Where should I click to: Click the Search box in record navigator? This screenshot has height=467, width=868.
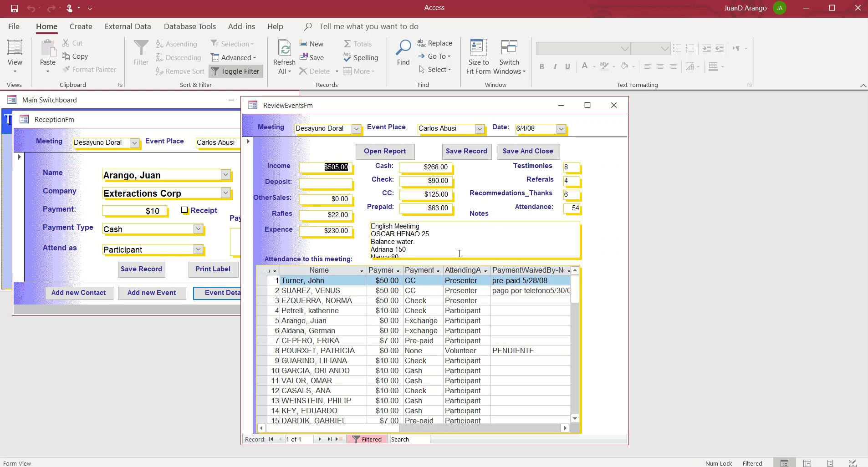409,439
